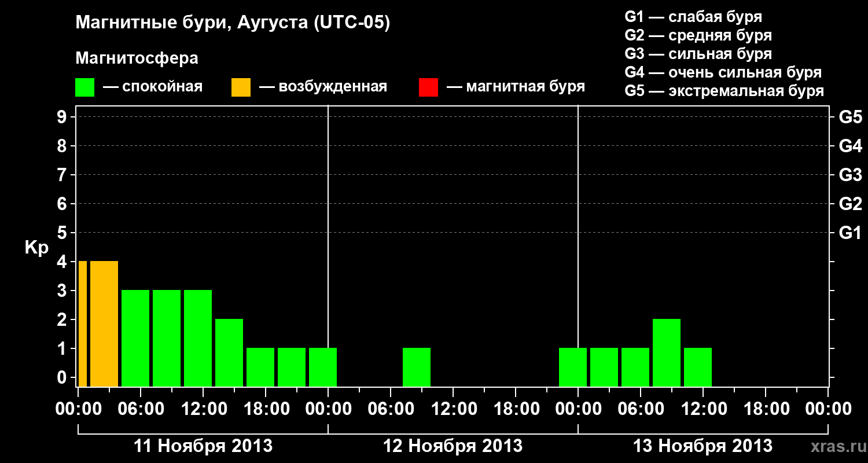Click the '5' value on Kp axis
The height and width of the screenshot is (463, 868).
[63, 233]
